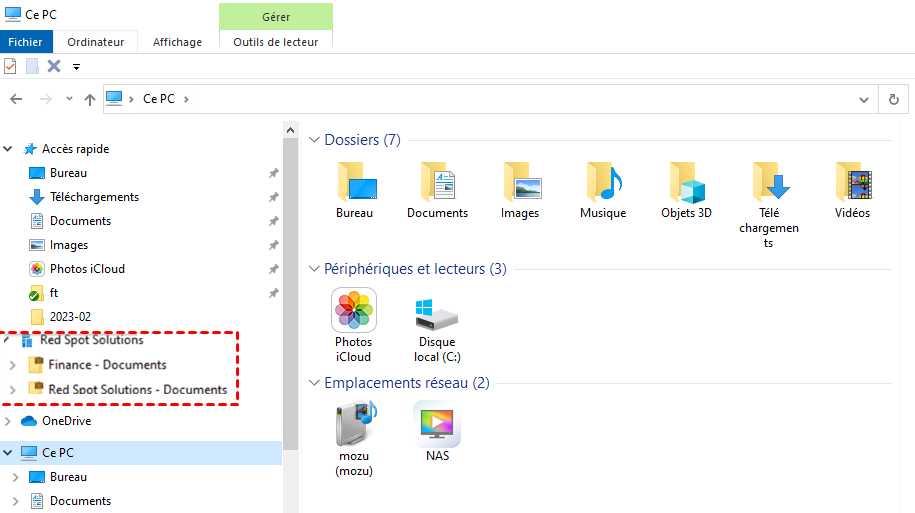Open the Musique folder icon
The image size is (915, 513).
(x=603, y=190)
